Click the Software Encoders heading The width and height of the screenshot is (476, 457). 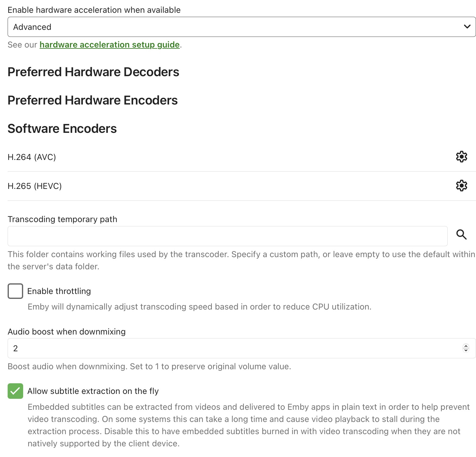coord(62,129)
